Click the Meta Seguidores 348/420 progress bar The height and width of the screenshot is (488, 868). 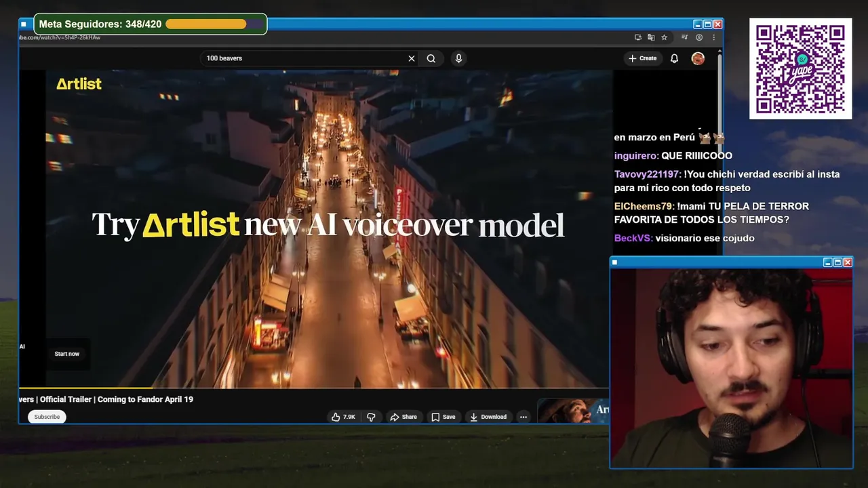[x=214, y=24]
